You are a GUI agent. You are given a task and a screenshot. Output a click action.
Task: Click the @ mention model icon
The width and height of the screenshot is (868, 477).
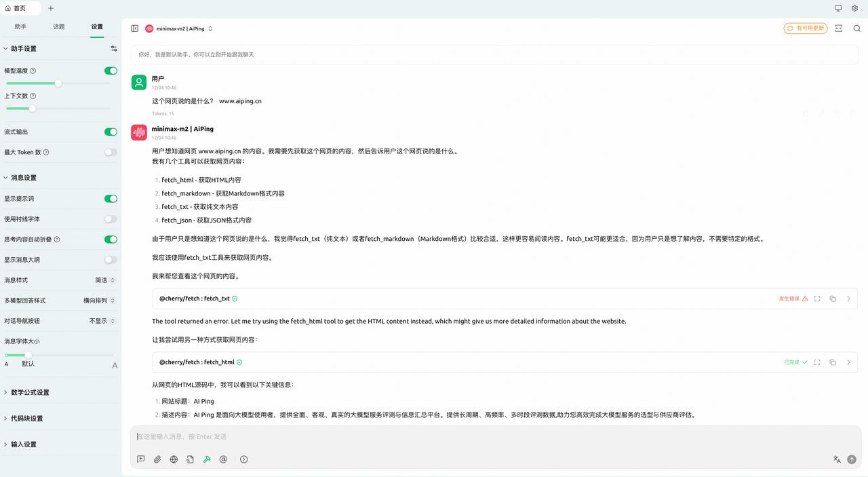click(223, 459)
